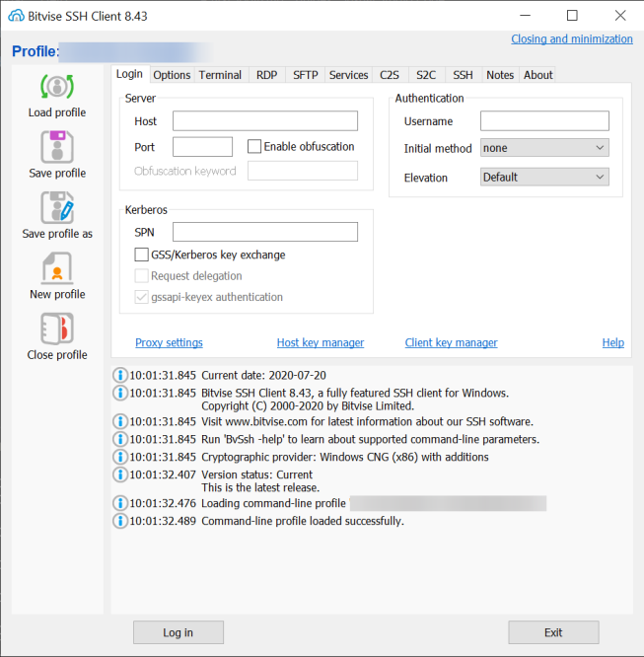The height and width of the screenshot is (657, 644).
Task: Open the SFTP tab
Action: (x=305, y=75)
